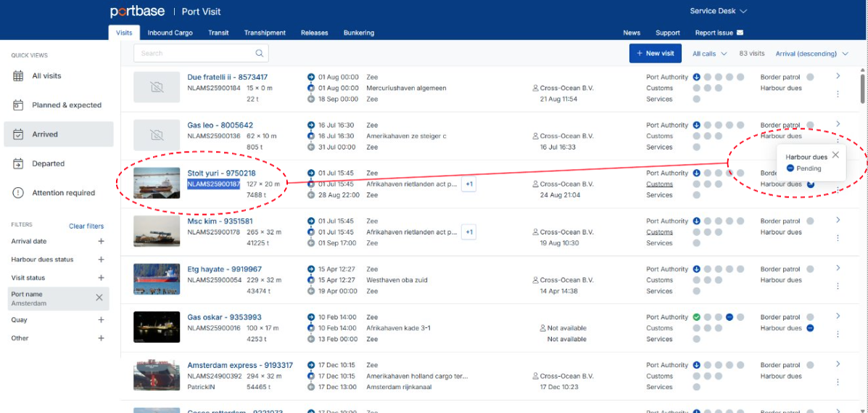
Task: Switch to the Transhipment tab
Action: (x=265, y=33)
